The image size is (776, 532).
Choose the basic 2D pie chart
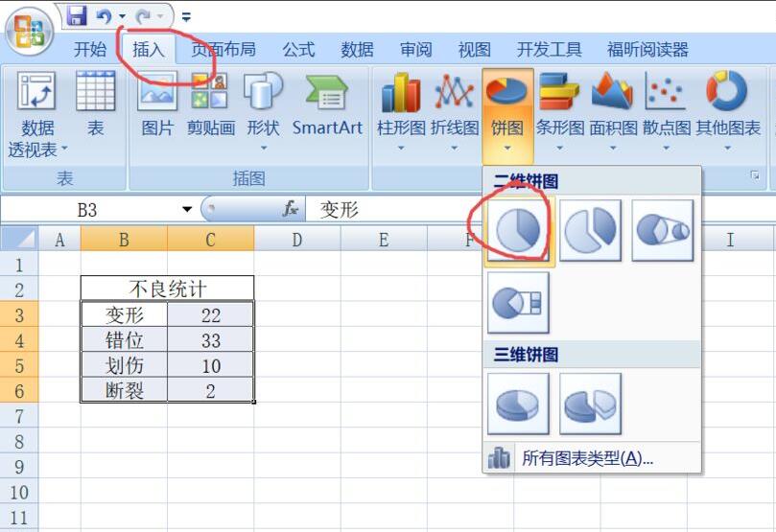(519, 231)
